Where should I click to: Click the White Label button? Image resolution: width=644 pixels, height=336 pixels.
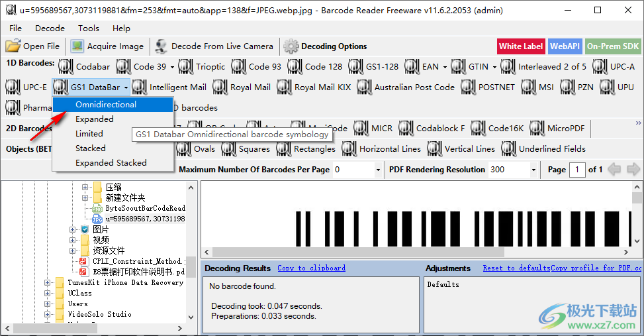[521, 46]
